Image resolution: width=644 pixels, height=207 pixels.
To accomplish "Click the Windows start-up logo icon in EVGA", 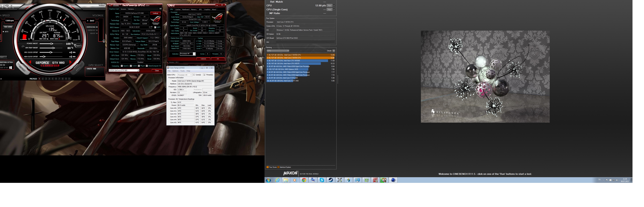I will 10,68.
